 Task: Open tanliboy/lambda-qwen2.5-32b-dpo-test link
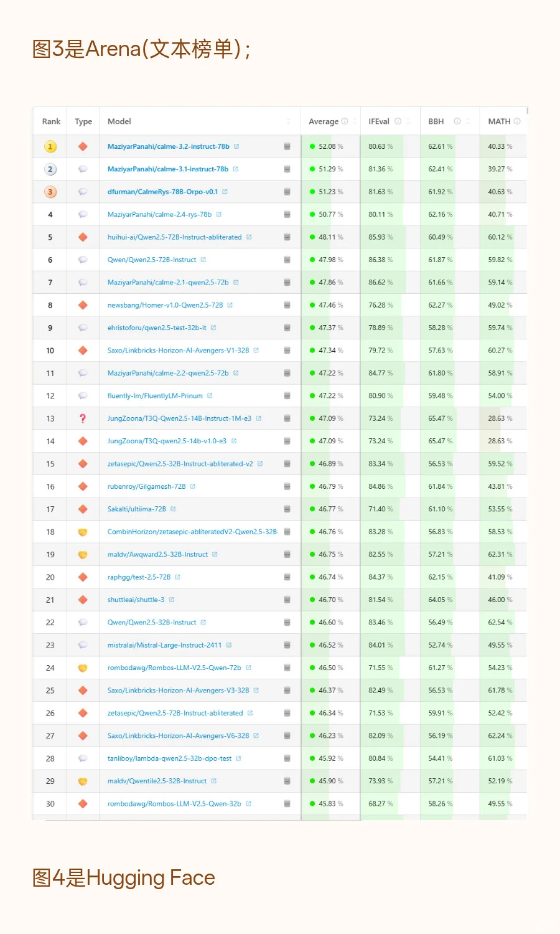(x=170, y=758)
